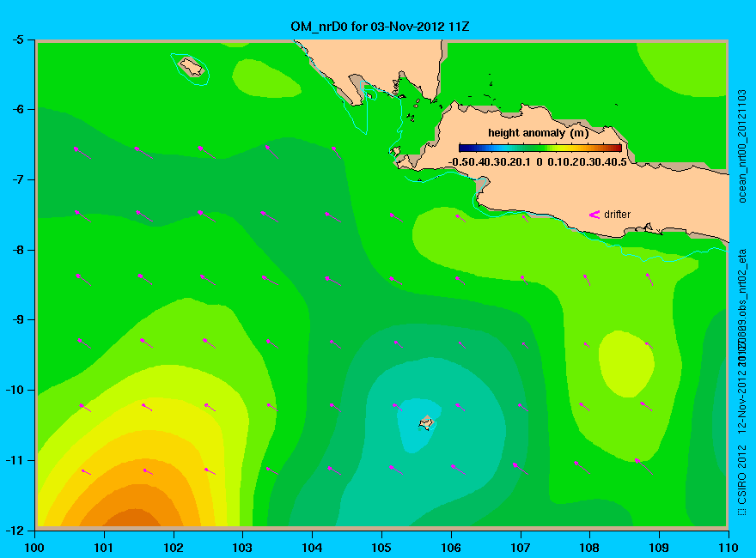Click the plot title "OM_nrD0 for 03-Nov-2012 11Z"
The width and height of the screenshot is (756, 558).
380,27
